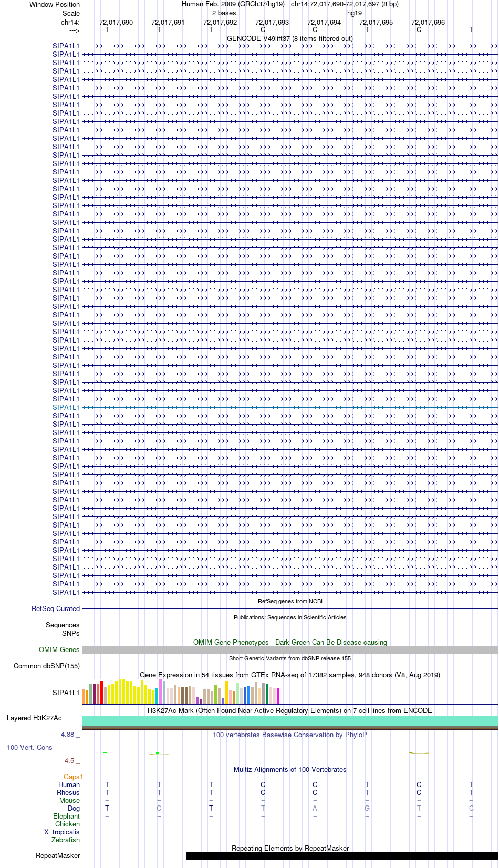Click the ---> strand direction arrow label

[74, 30]
